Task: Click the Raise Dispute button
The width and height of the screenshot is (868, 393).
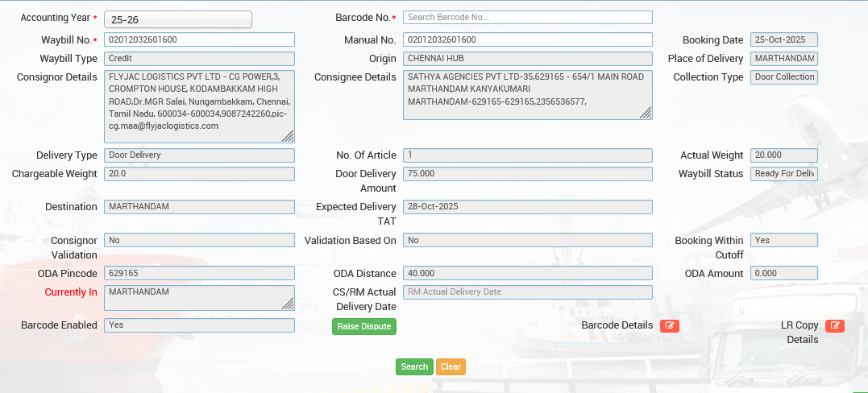Action: (363, 326)
